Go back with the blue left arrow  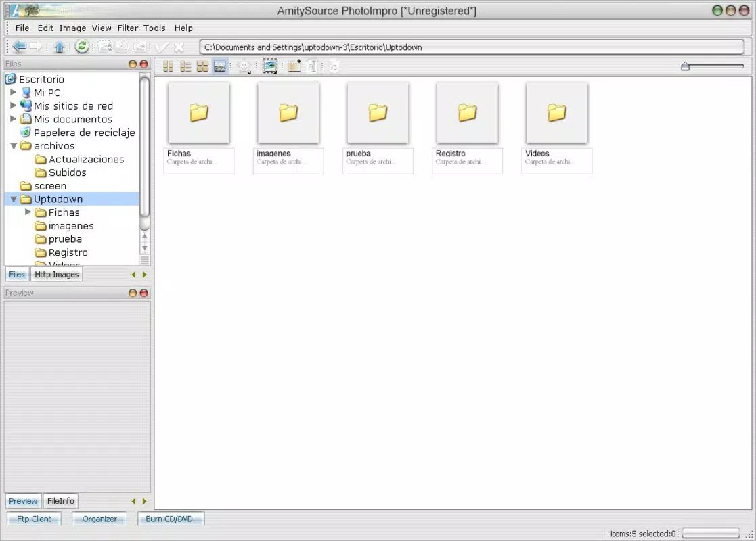(x=19, y=47)
